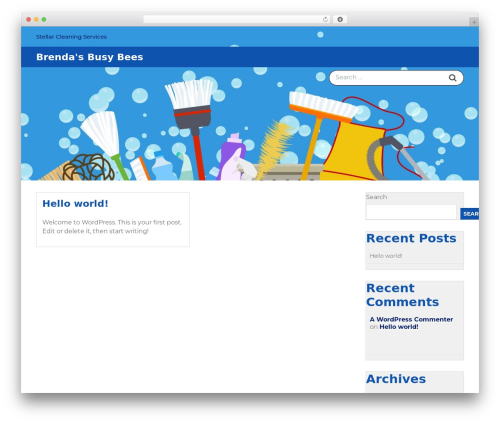Click the sidebar search input box
Screen dimensions: 500x423
click(x=411, y=212)
